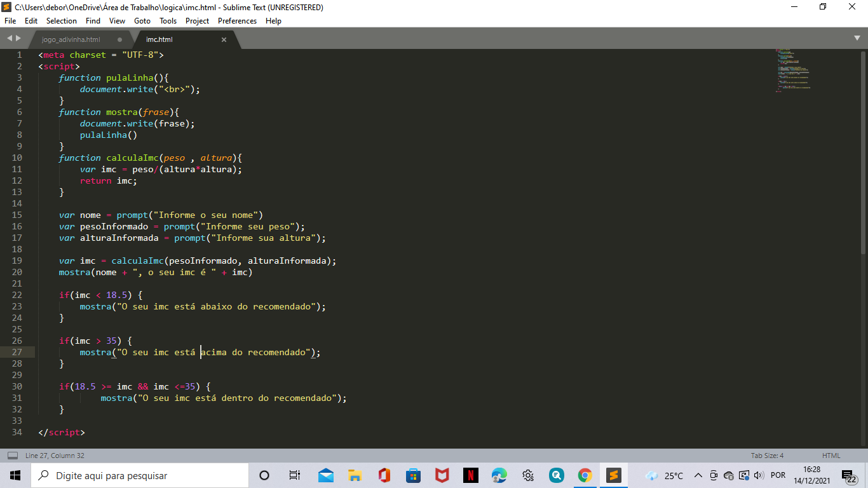The width and height of the screenshot is (868, 488).
Task: Click line number 34 in the gutter
Action: click(17, 432)
